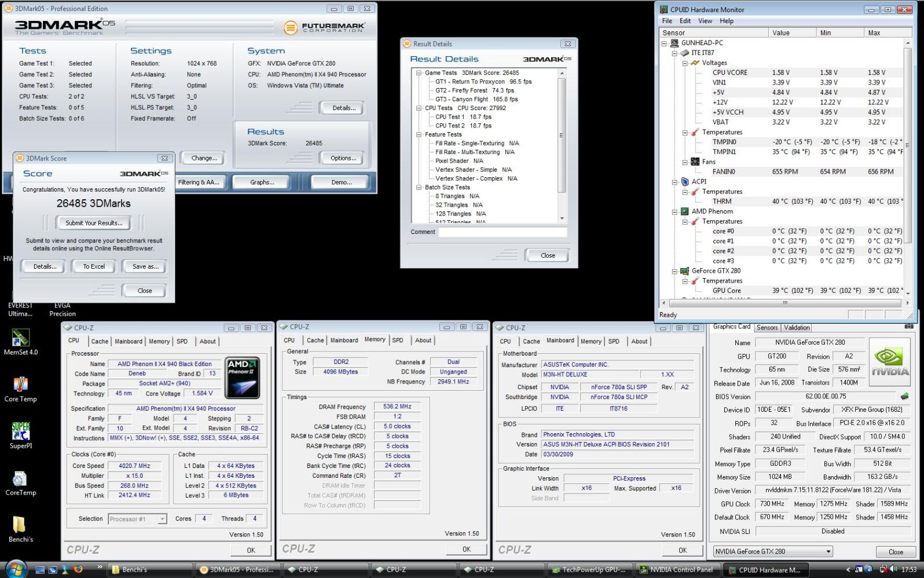The height and width of the screenshot is (578, 924).
Task: Click the Voltages lightning icon in tree
Action: [x=695, y=63]
